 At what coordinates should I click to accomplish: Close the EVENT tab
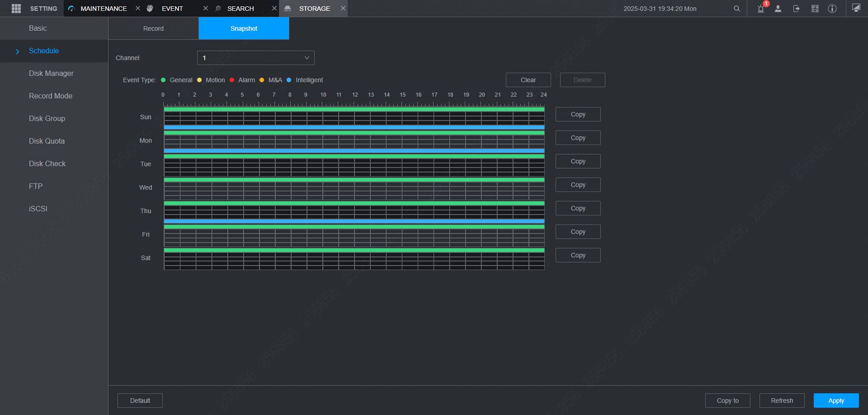coord(206,8)
